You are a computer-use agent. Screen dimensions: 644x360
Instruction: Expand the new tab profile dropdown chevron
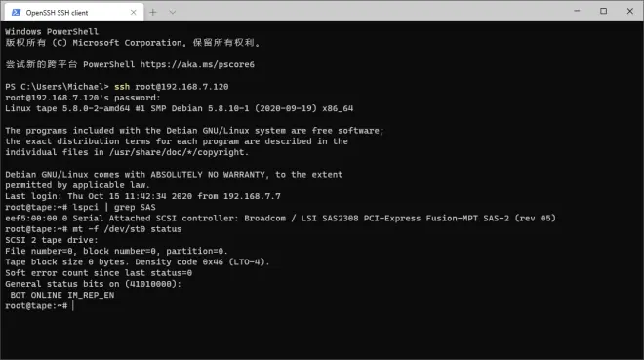(x=172, y=13)
